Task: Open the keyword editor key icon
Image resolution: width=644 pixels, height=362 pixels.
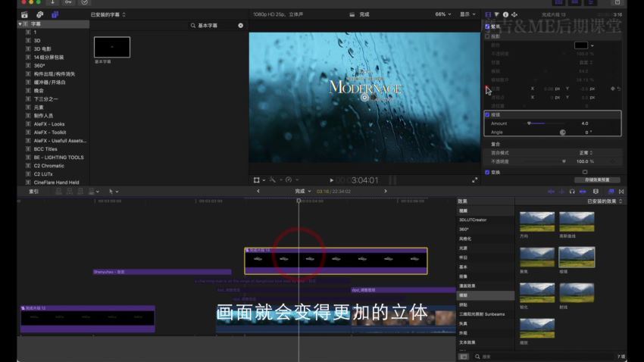Action: click(x=68, y=2)
